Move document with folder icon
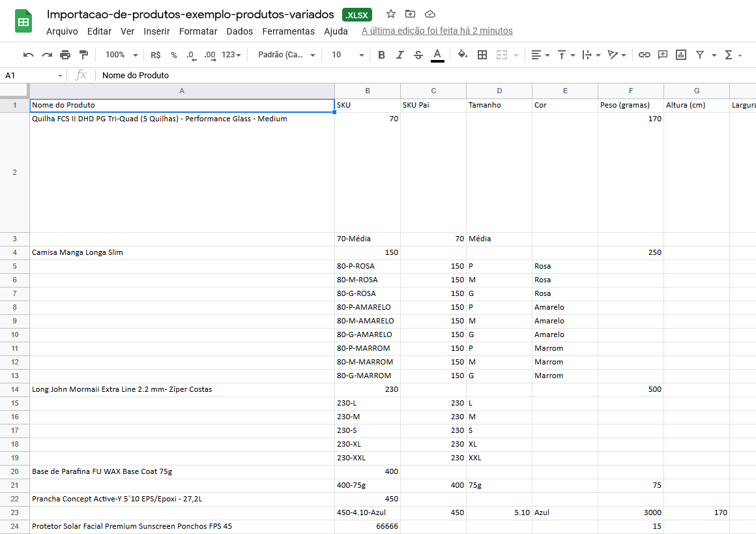Image resolution: width=756 pixels, height=534 pixels. 410,14
